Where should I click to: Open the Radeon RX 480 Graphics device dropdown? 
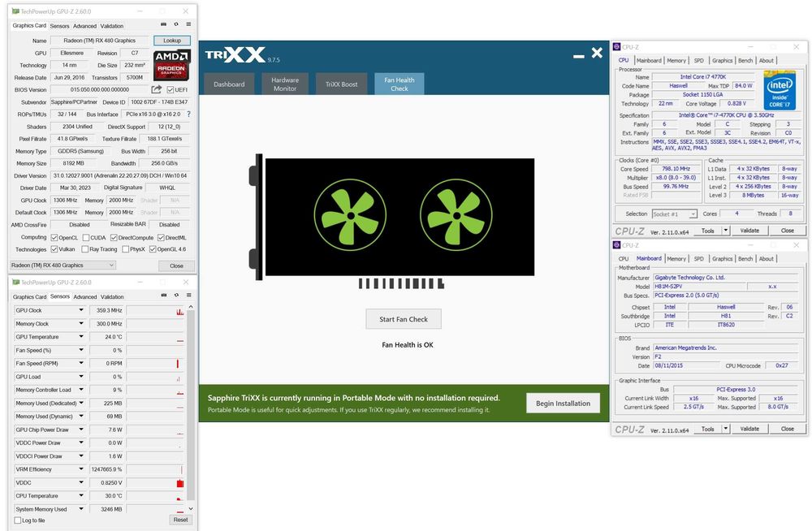[x=63, y=265]
